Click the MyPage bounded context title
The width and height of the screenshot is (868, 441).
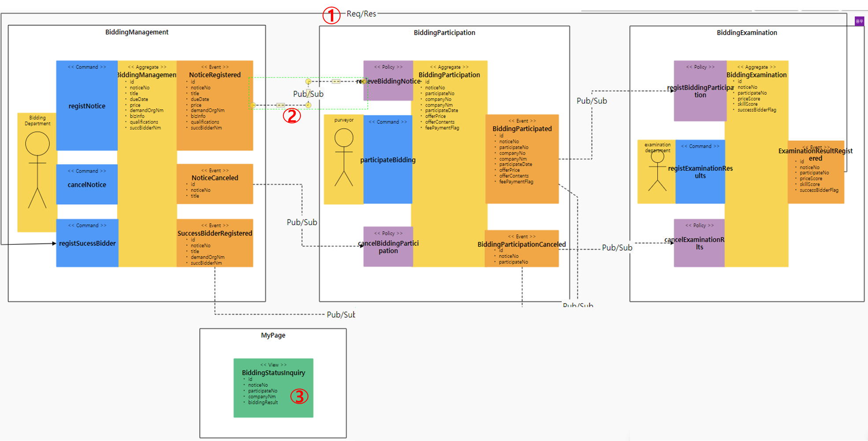[273, 335]
